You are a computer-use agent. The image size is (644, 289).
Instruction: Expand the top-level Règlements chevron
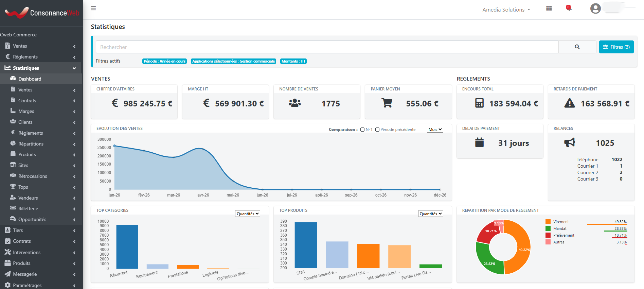[74, 57]
